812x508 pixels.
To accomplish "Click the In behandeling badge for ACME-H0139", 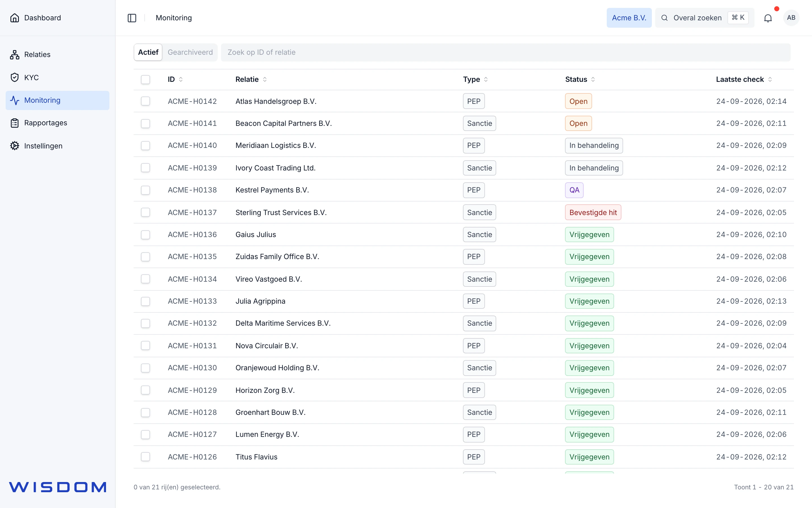I will tap(593, 168).
